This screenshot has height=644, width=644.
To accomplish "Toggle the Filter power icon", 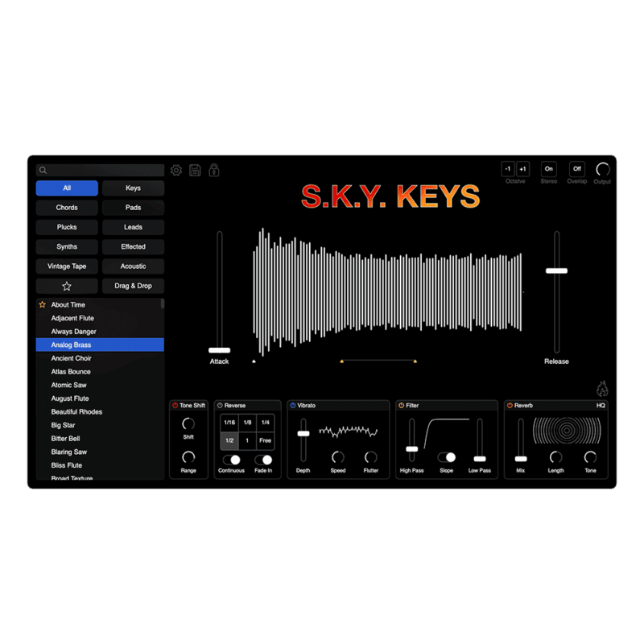I will point(401,406).
